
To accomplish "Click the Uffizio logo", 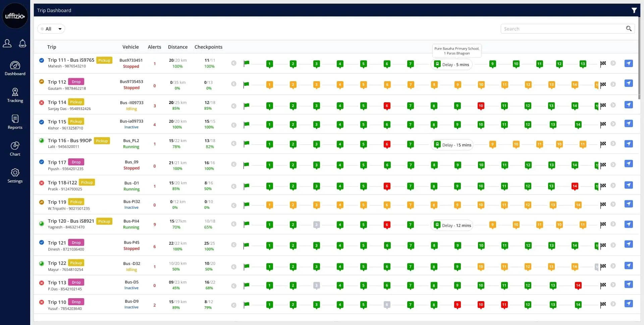I will [x=15, y=16].
